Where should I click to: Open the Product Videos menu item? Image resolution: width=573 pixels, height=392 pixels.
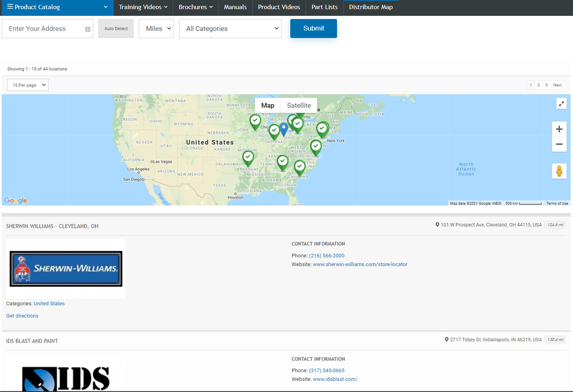[279, 7]
